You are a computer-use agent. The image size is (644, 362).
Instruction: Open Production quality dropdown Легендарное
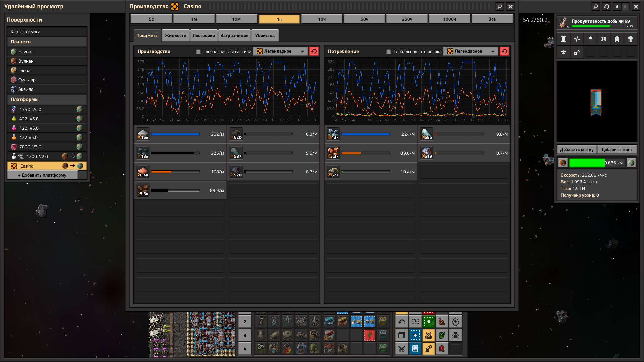click(280, 51)
